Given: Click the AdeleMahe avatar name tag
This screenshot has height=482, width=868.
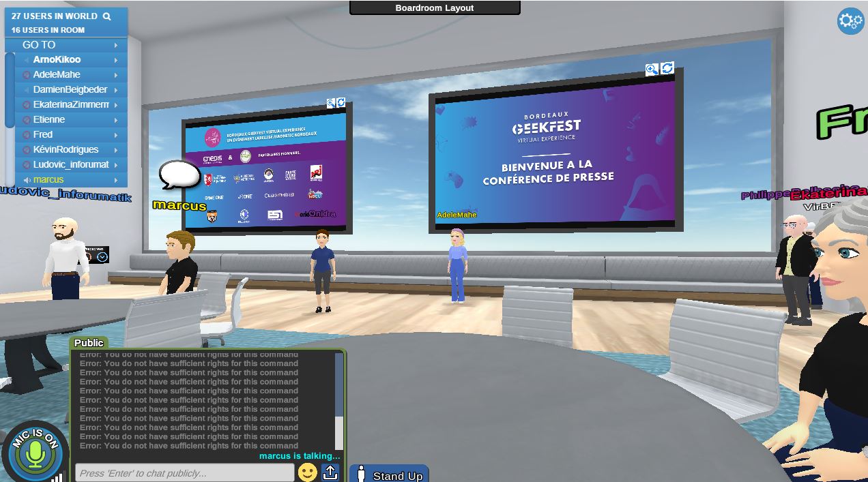Looking at the screenshot, I should 457,215.
